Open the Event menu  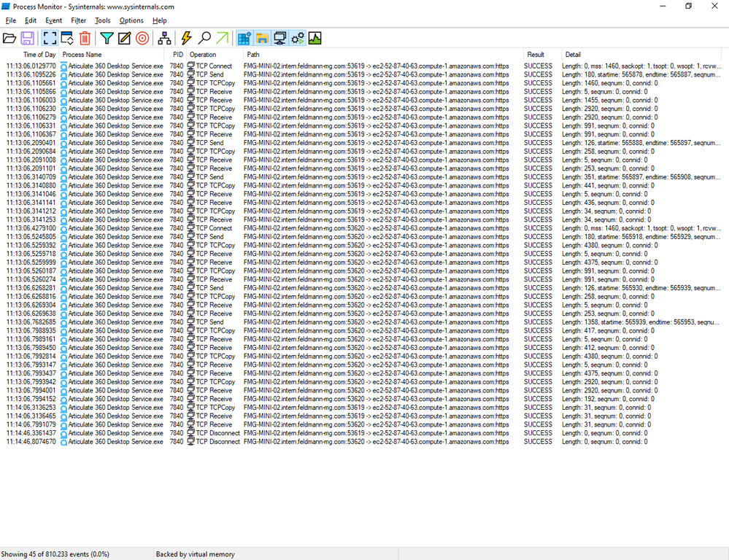click(x=53, y=20)
